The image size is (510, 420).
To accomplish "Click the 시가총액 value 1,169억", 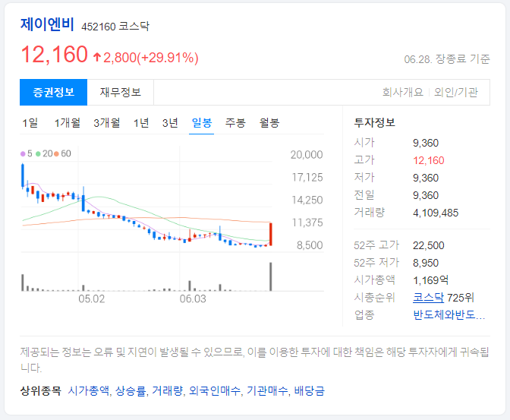I will (430, 280).
